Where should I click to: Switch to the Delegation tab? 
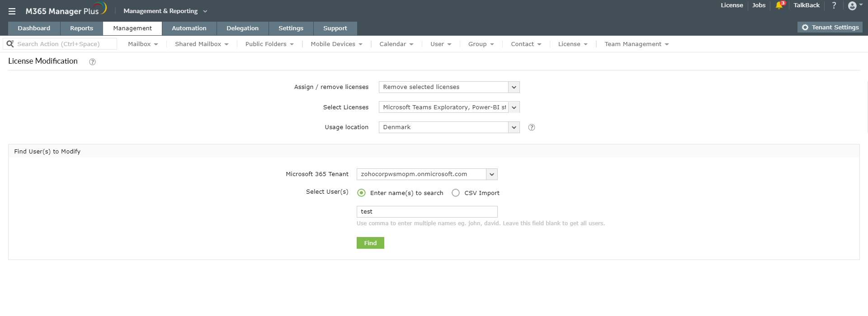[242, 28]
